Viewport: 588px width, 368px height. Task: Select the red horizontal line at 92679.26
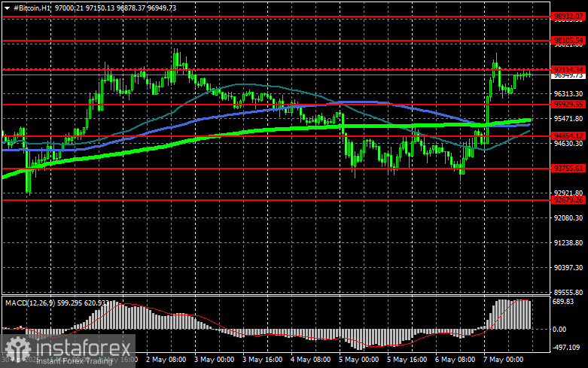pyautogui.click(x=276, y=200)
